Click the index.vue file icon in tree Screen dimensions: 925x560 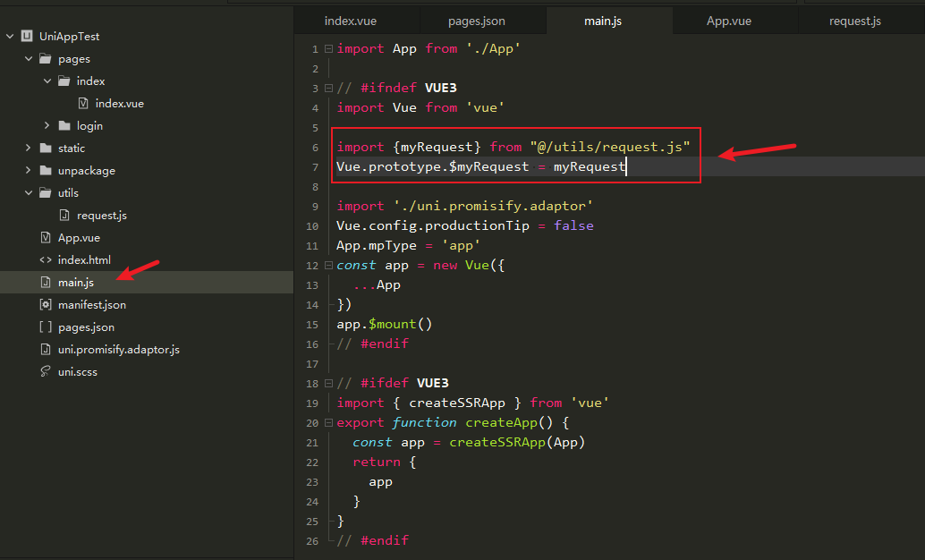(83, 103)
